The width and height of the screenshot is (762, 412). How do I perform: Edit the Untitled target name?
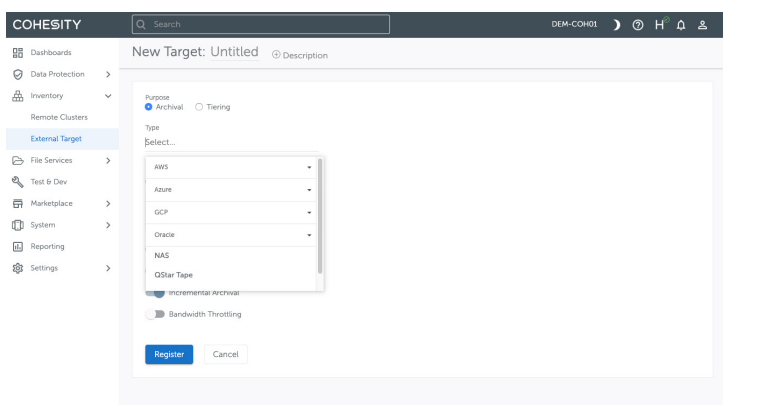[234, 52]
